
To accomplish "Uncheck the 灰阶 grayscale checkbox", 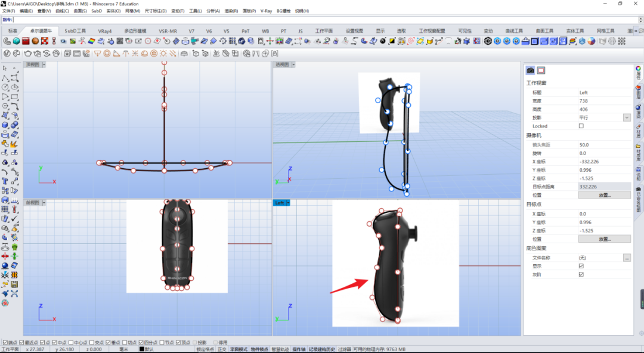I will (x=581, y=274).
